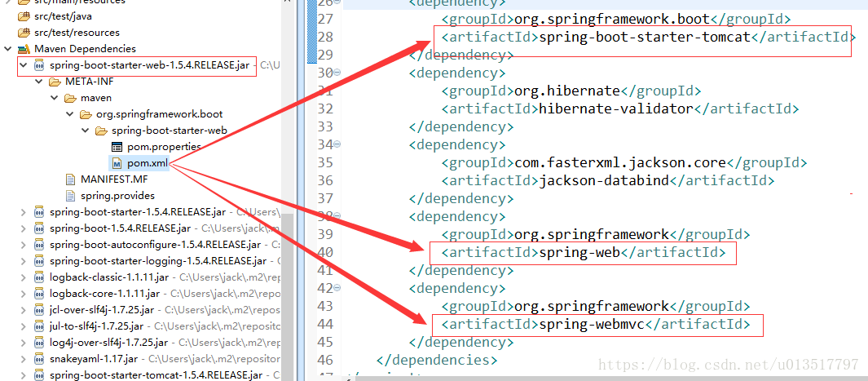
Task: Expand the snakeyaml-1.17.jar node
Action: [x=24, y=359]
